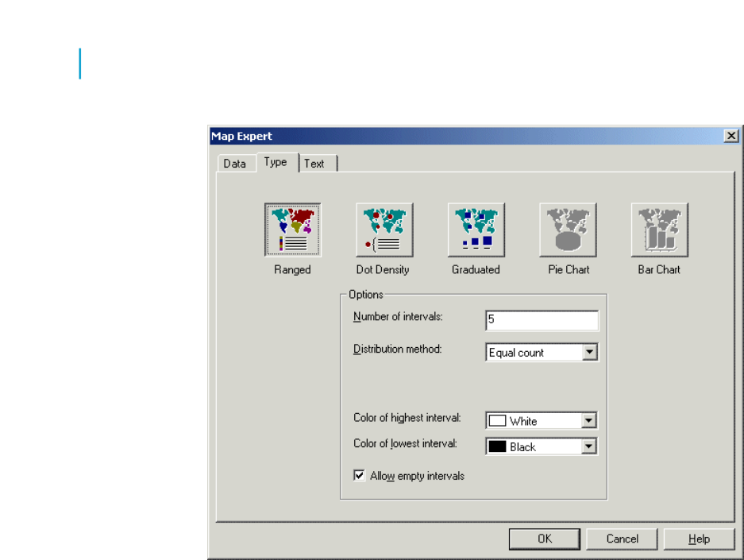The image size is (744, 560).
Task: Click the Cancel button
Action: click(x=622, y=539)
